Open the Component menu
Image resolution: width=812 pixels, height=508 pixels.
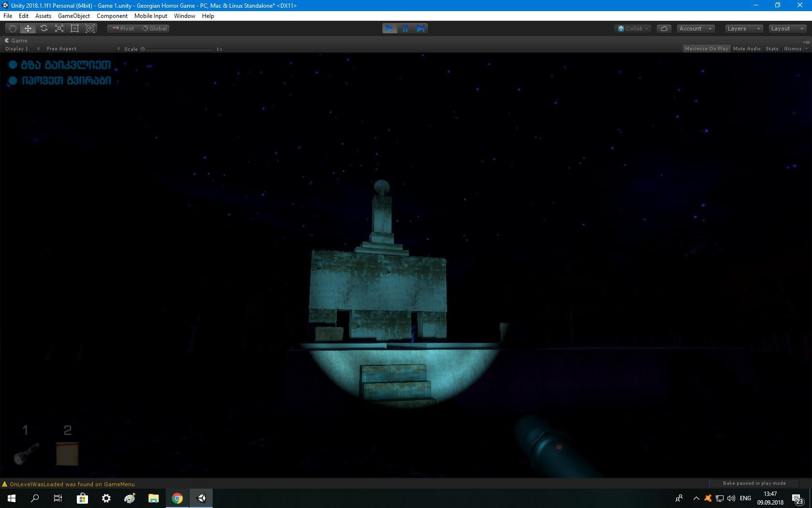112,16
